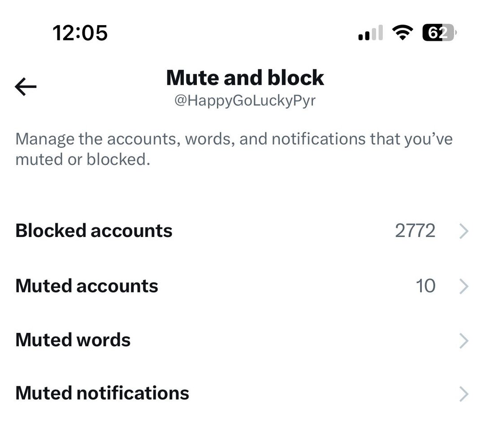This screenshot has height=448, width=490.
Task: Tap the Wi-Fi status icon
Action: click(402, 33)
